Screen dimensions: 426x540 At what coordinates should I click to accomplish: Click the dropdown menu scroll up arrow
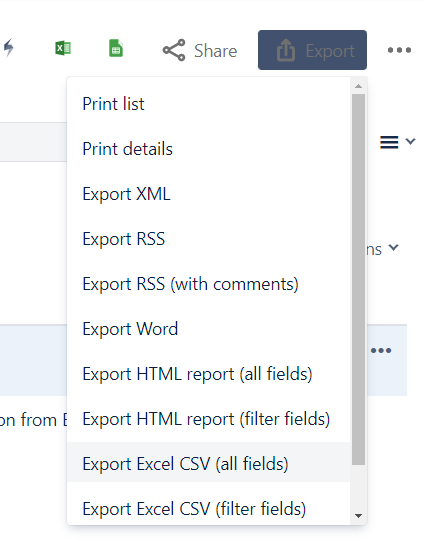click(359, 86)
